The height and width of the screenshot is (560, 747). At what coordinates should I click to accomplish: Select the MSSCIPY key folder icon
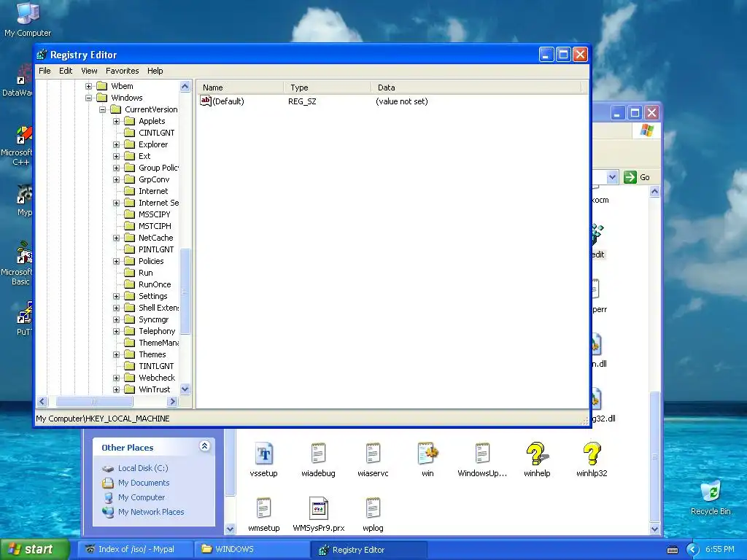click(130, 214)
